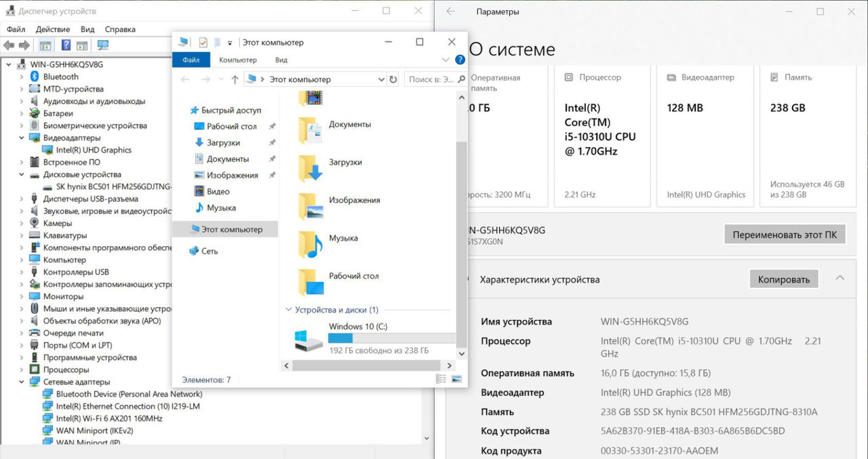This screenshot has height=459, width=868.
Task: Open the address bar history dropdown
Action: point(380,79)
